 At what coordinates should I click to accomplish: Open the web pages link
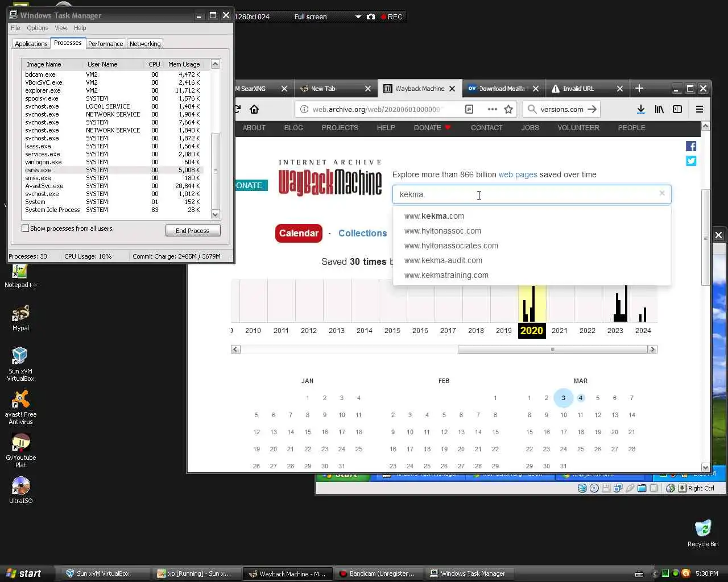click(x=518, y=174)
